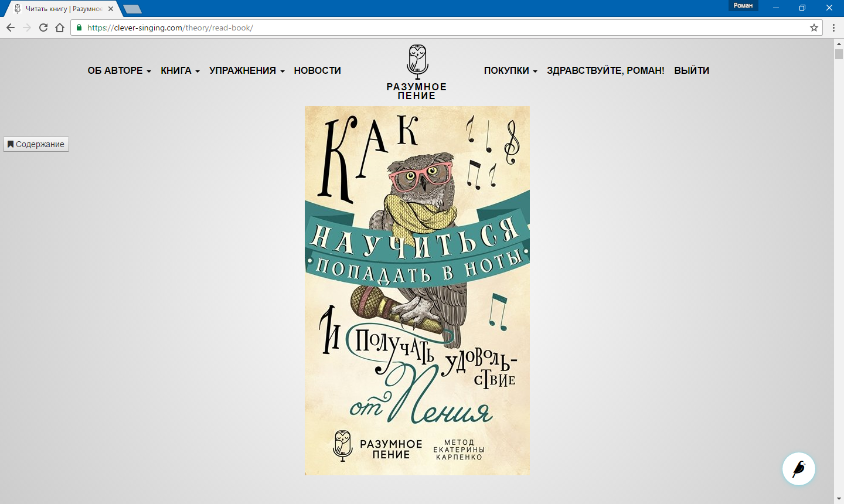Reload the page with the refresh icon
Screen dimensions: 844x504
43,28
